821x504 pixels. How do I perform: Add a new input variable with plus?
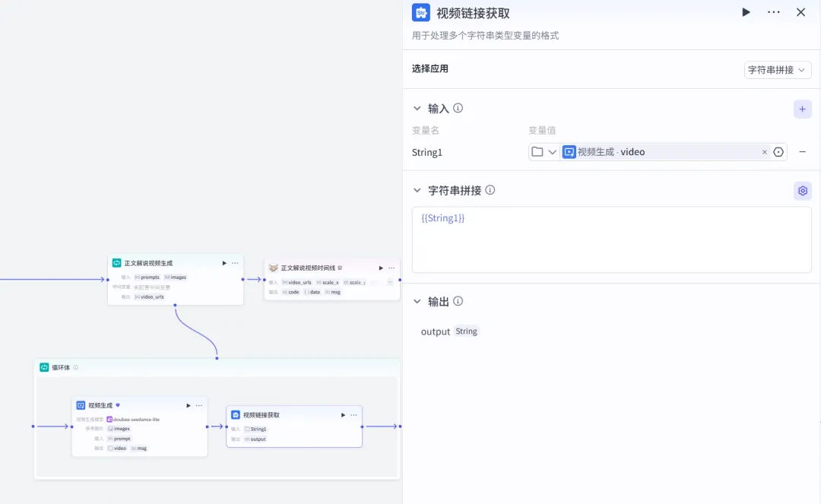pyautogui.click(x=802, y=109)
